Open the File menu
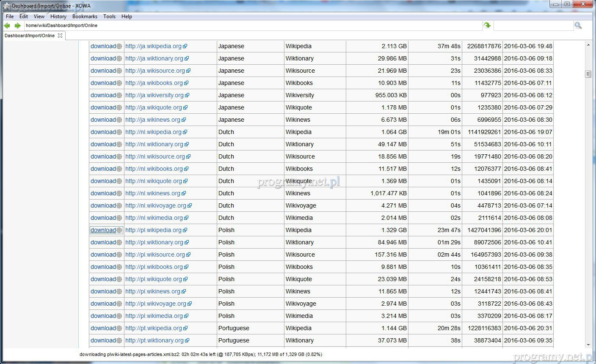596x364 pixels. [10, 16]
